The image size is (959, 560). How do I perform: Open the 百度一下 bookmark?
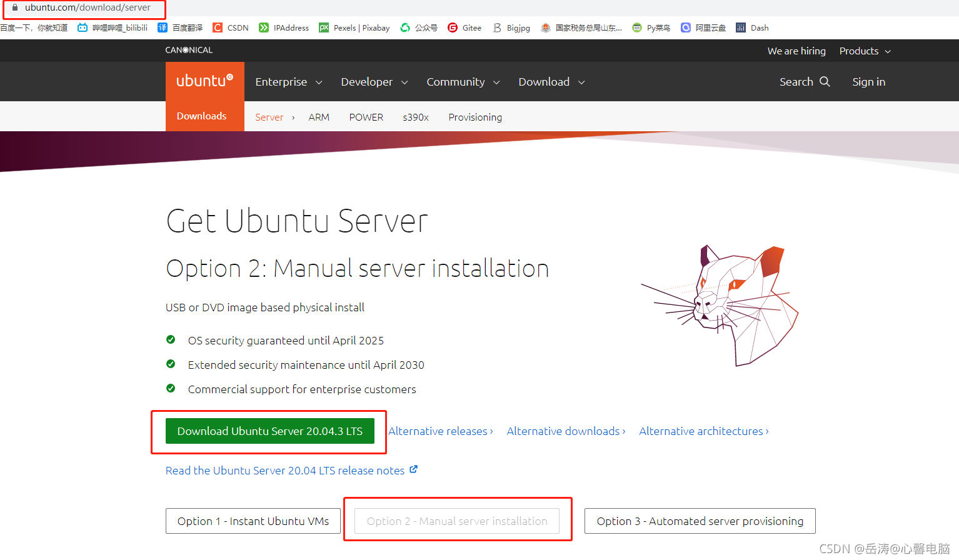[x=34, y=27]
